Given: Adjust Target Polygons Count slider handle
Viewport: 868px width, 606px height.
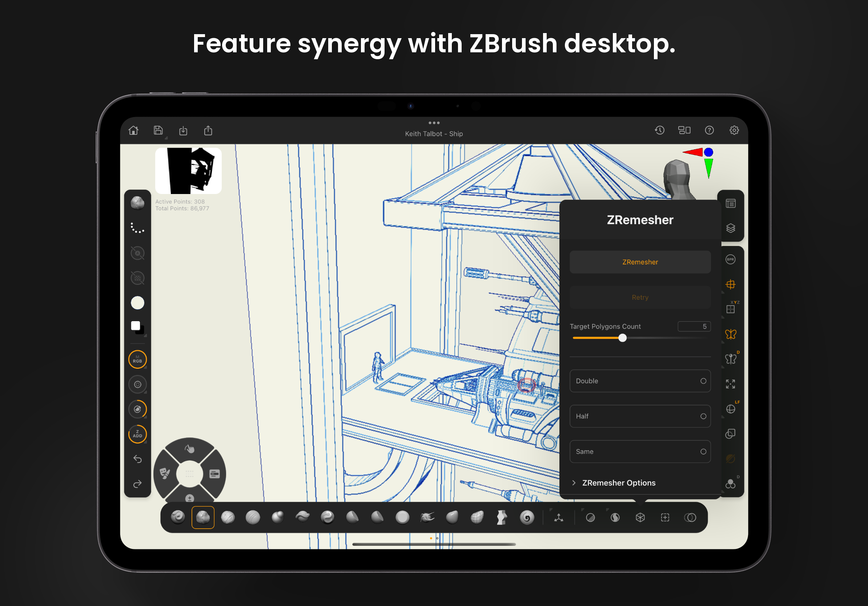Looking at the screenshot, I should coord(623,338).
